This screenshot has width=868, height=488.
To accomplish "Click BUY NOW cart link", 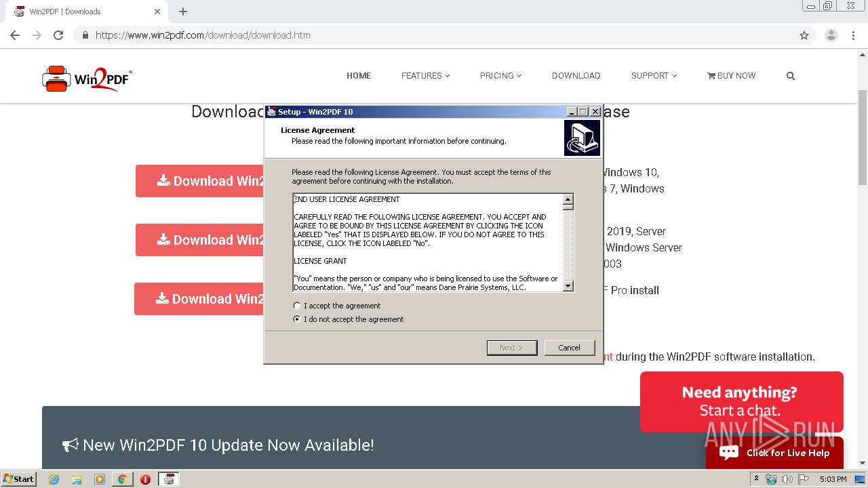I will click(x=731, y=76).
